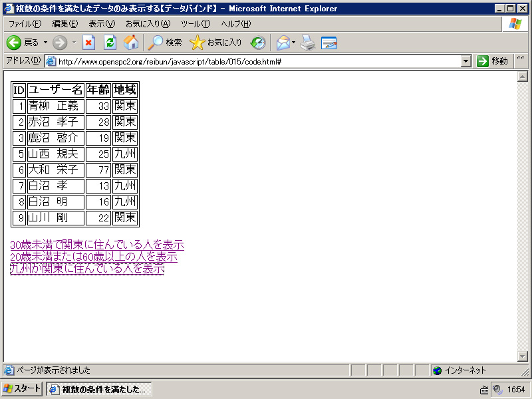This screenshot has width=532, height=399.
Task: Expand the Mail icon dropdown arrow
Action: tap(294, 43)
